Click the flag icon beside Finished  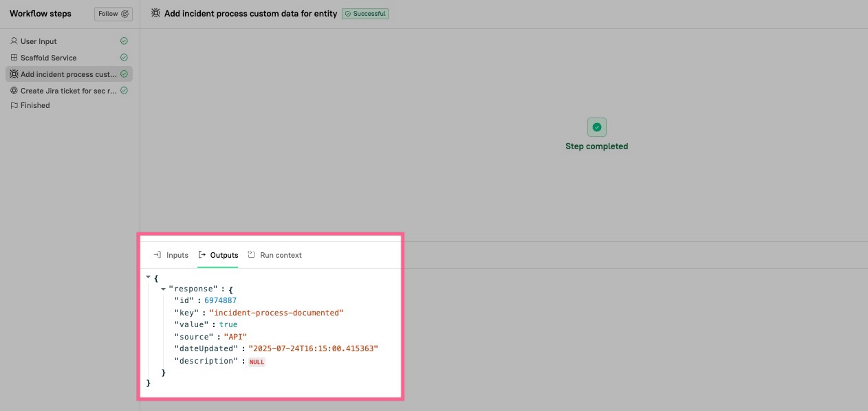coord(14,106)
